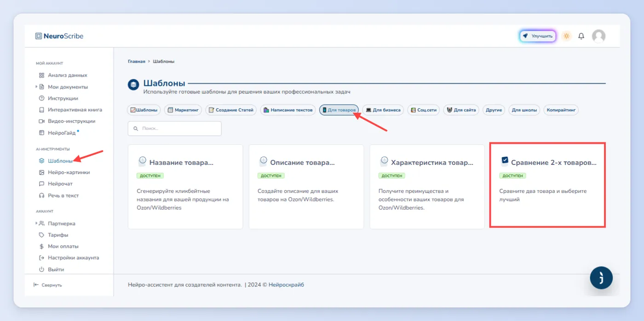Open Настройки аккаунта sidebar item

[x=69, y=258]
